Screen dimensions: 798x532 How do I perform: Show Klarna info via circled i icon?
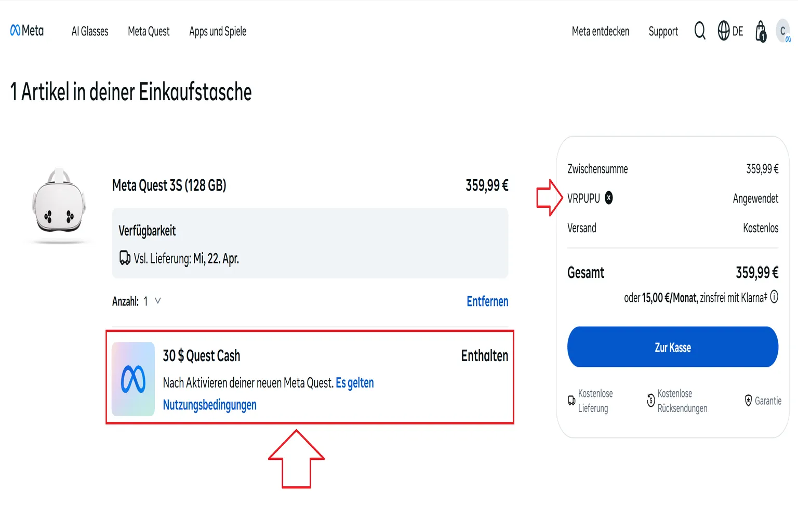(774, 297)
